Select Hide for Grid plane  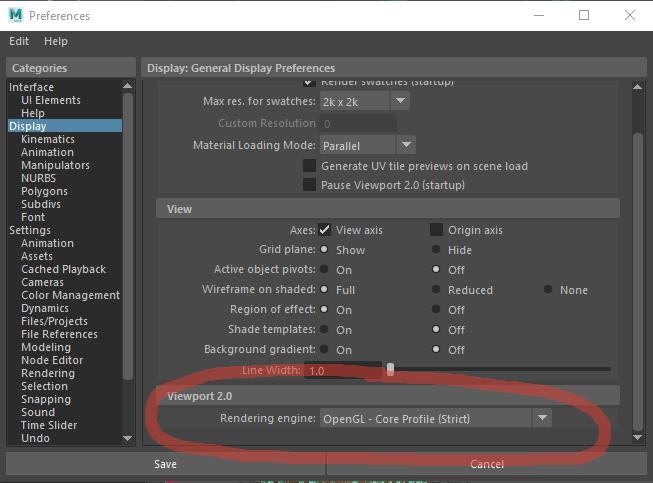point(436,250)
